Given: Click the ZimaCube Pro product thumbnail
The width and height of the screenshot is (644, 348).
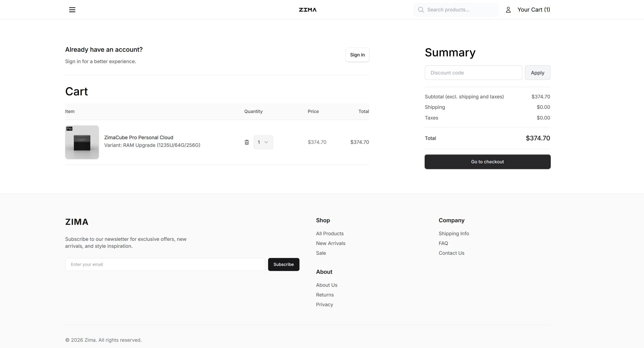Looking at the screenshot, I should [82, 142].
